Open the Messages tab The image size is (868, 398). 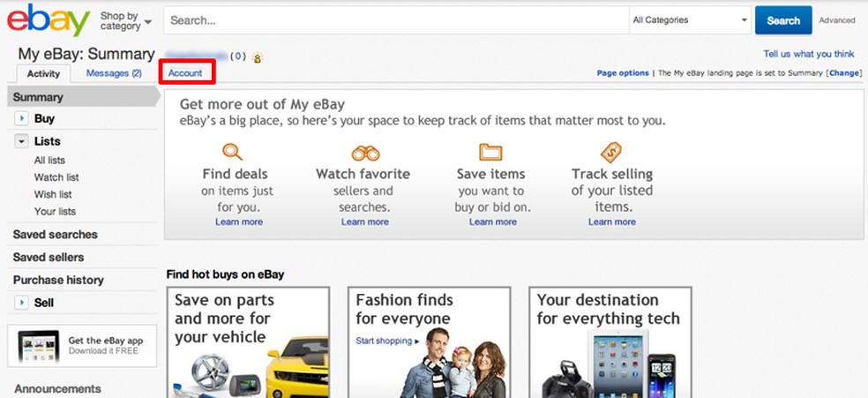tap(114, 73)
